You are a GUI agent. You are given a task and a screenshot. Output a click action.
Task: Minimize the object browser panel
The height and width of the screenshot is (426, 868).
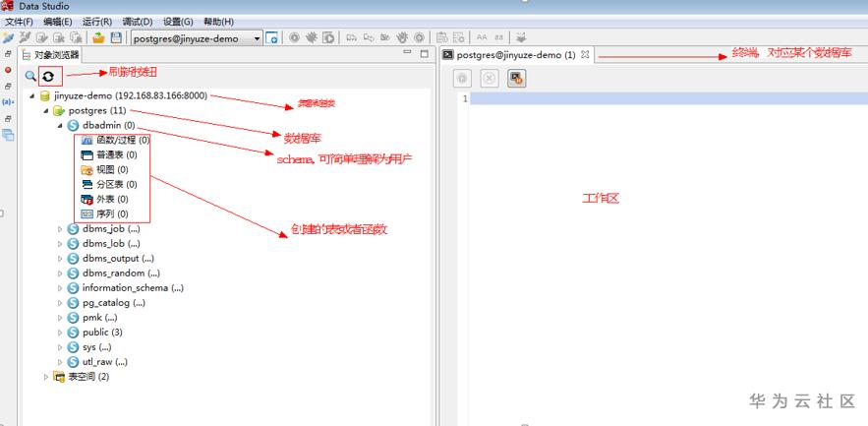point(407,53)
